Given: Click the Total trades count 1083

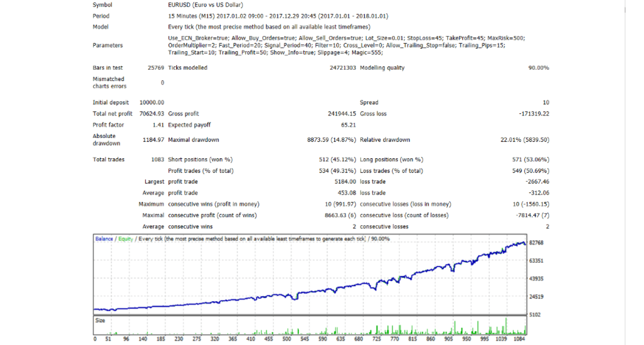Looking at the screenshot, I should click(x=157, y=160).
